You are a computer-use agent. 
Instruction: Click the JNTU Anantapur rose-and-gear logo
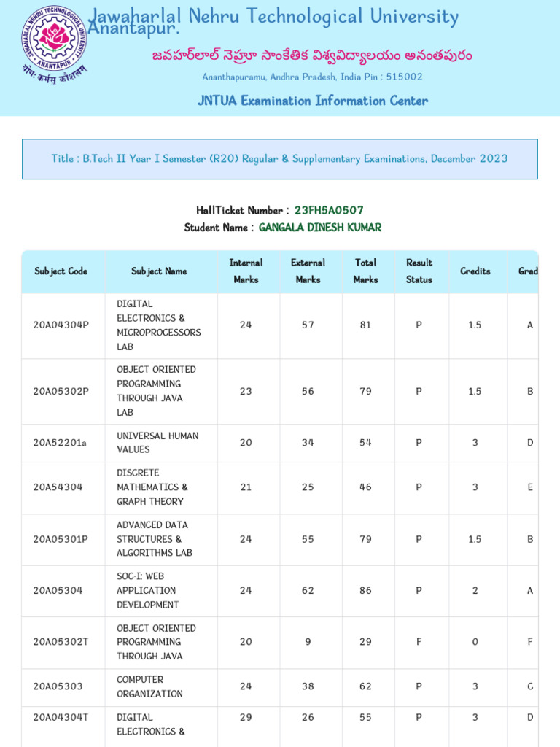pyautogui.click(x=54, y=44)
